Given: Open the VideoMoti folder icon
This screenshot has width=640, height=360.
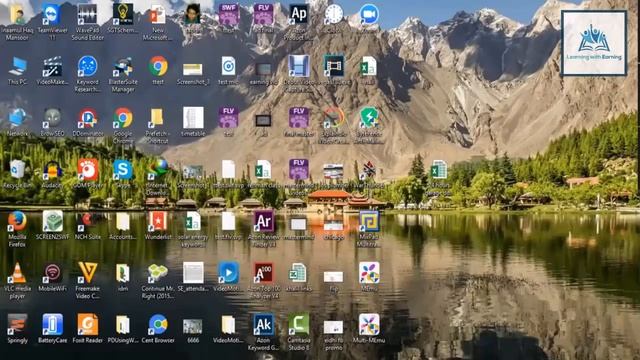Looking at the screenshot, I should pyautogui.click(x=229, y=324).
